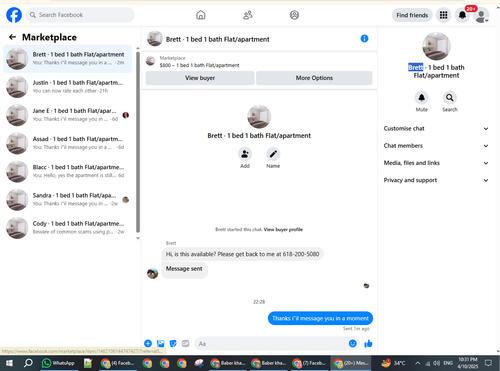Mute the Brett conversation
The image size is (500, 371).
pos(422,98)
